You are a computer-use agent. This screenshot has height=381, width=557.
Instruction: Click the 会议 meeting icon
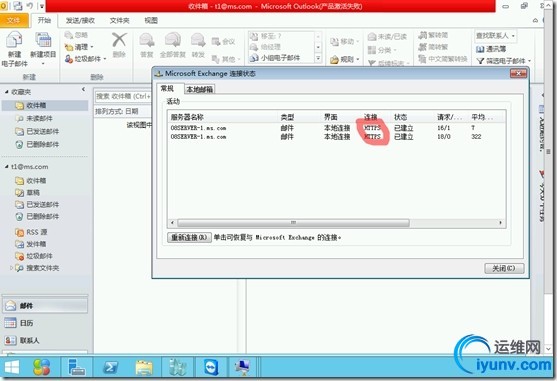coord(216,42)
